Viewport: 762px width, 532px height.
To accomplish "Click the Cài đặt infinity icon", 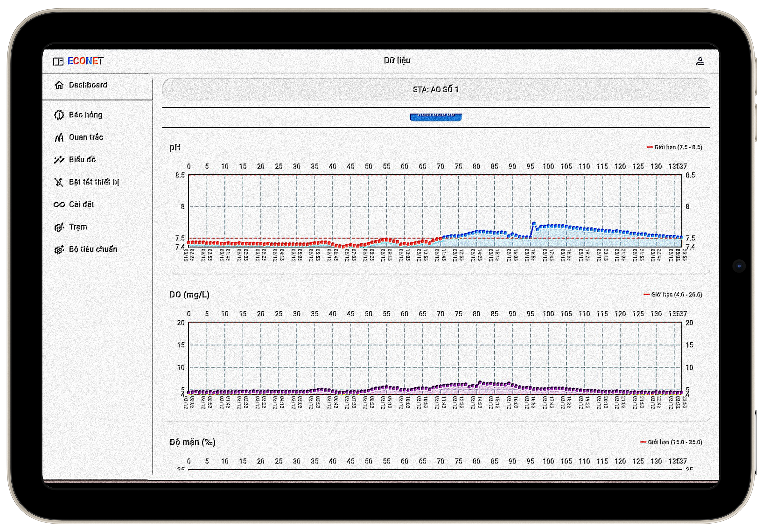I will click(x=59, y=204).
